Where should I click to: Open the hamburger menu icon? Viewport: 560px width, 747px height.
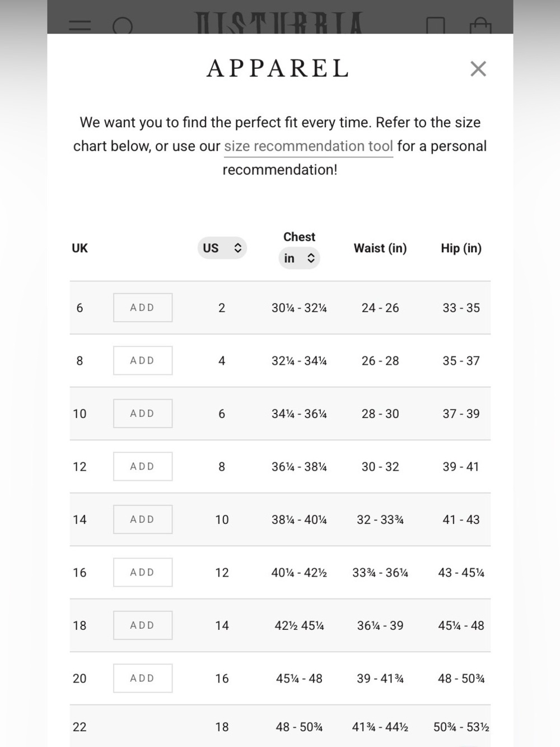point(80,26)
